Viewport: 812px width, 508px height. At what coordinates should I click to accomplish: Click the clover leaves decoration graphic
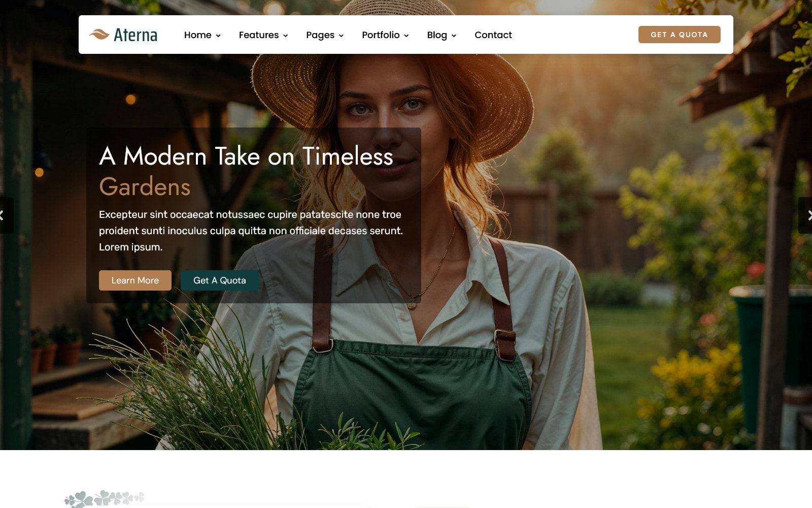point(105,498)
